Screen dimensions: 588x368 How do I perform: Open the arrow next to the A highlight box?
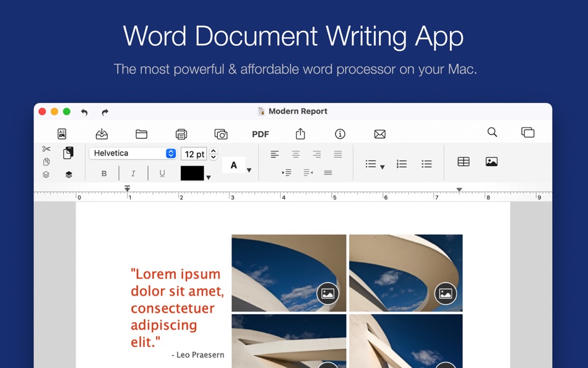(x=249, y=170)
